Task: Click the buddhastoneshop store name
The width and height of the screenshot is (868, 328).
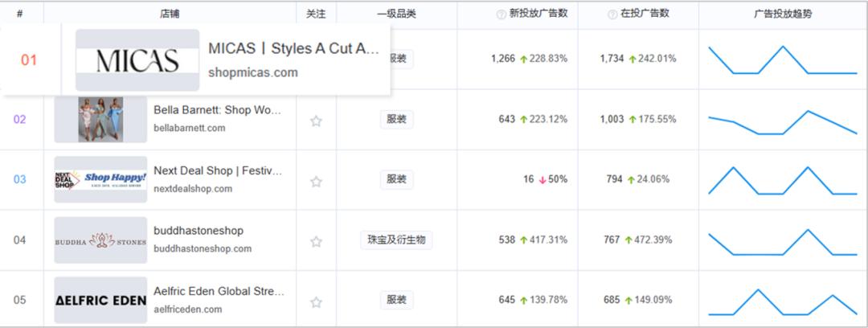Action: coord(199,231)
